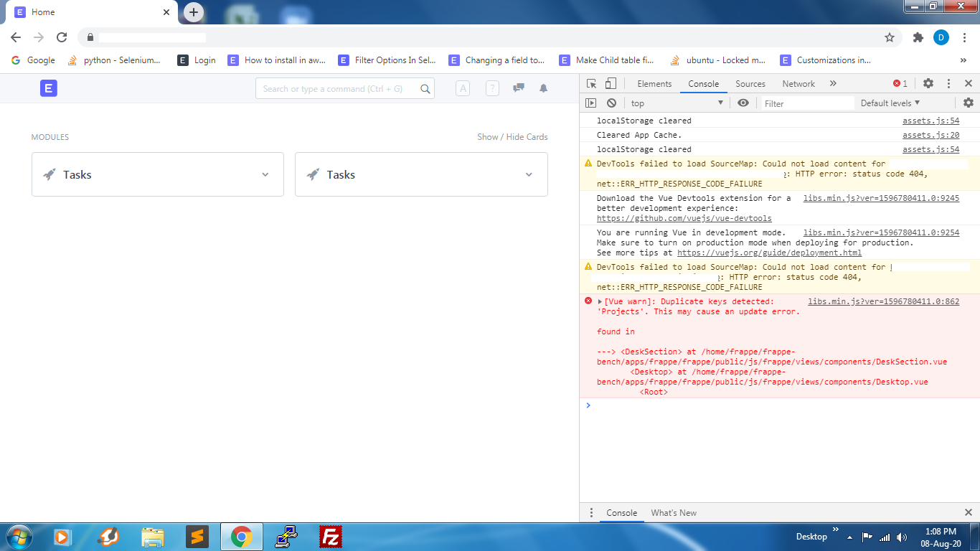Toggle the eye live expression icon

click(x=743, y=103)
